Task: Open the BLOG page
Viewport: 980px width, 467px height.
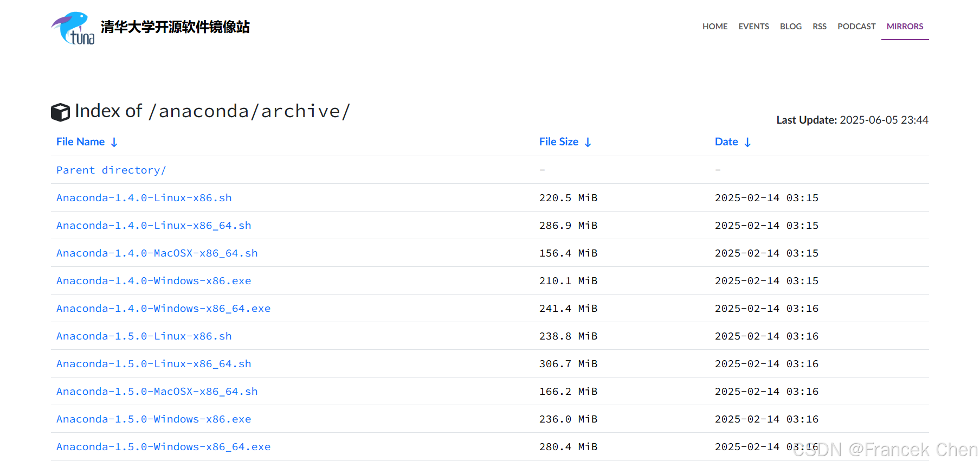Action: (x=791, y=27)
